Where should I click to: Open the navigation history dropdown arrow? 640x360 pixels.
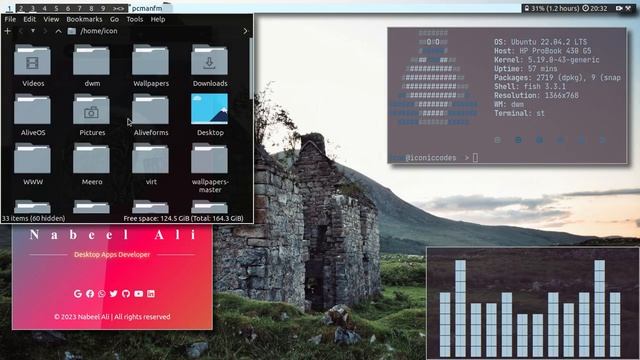click(33, 31)
